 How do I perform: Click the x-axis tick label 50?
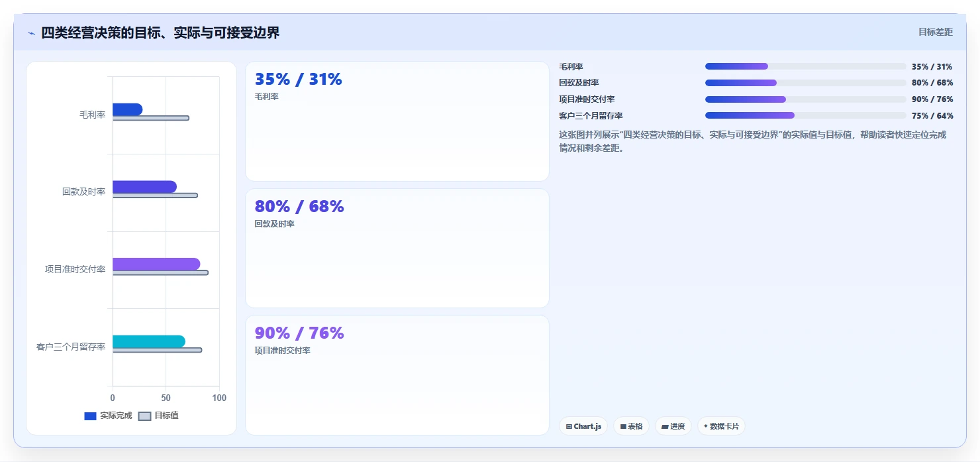(x=166, y=398)
